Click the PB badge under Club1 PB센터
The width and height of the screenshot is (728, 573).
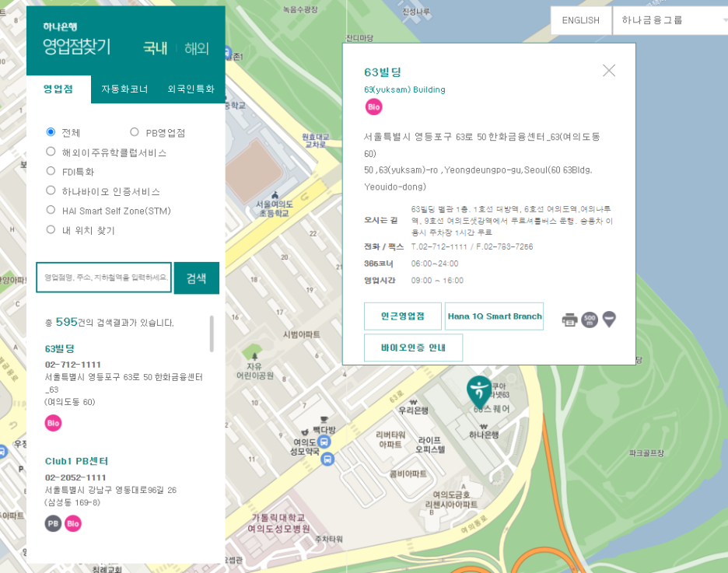click(53, 524)
